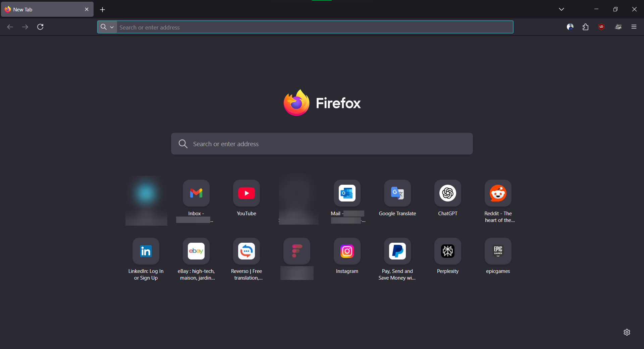Viewport: 644px width, 349px height.
Task: Open the blurred teal circle shortcut tile
Action: pos(146,193)
